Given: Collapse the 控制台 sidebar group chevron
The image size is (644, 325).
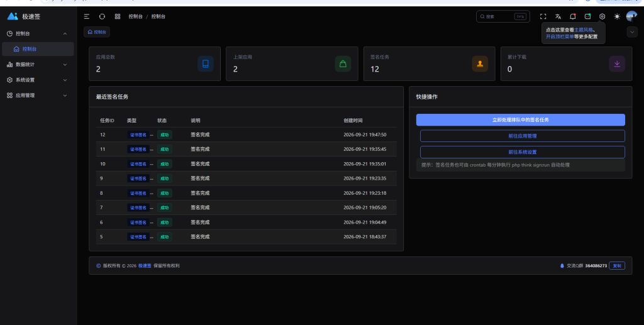Looking at the screenshot, I should point(65,34).
